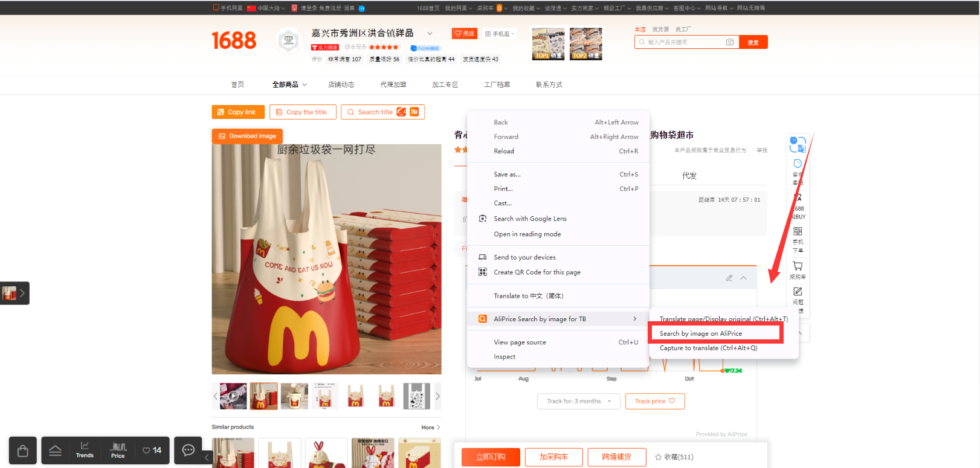This screenshot has width=980, height=468.
Task: Click the heart favorites counter showing 14
Action: coord(152,450)
